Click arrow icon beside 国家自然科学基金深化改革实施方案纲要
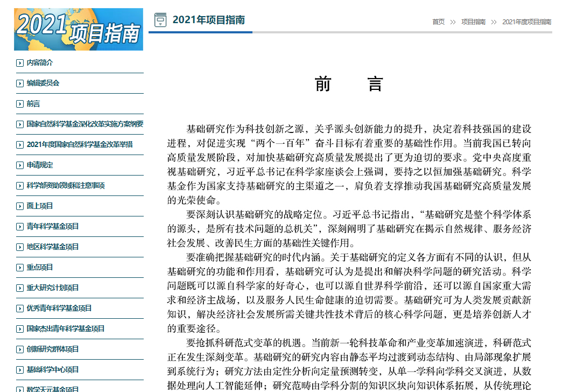 pos(20,125)
